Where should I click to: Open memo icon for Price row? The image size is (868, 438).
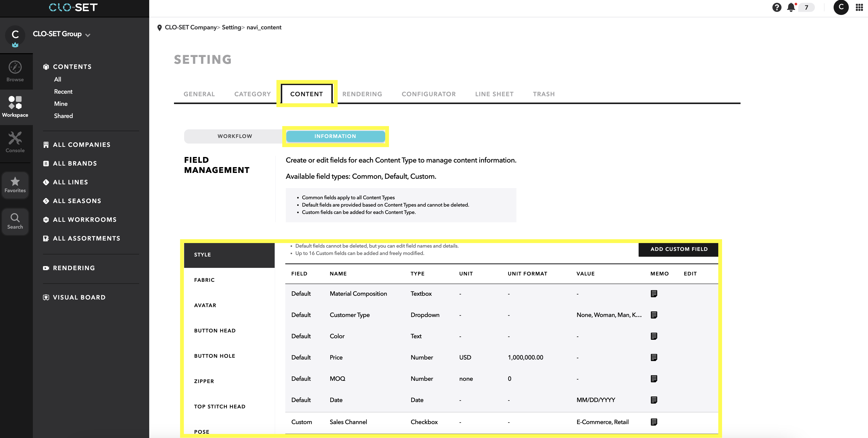pos(654,357)
